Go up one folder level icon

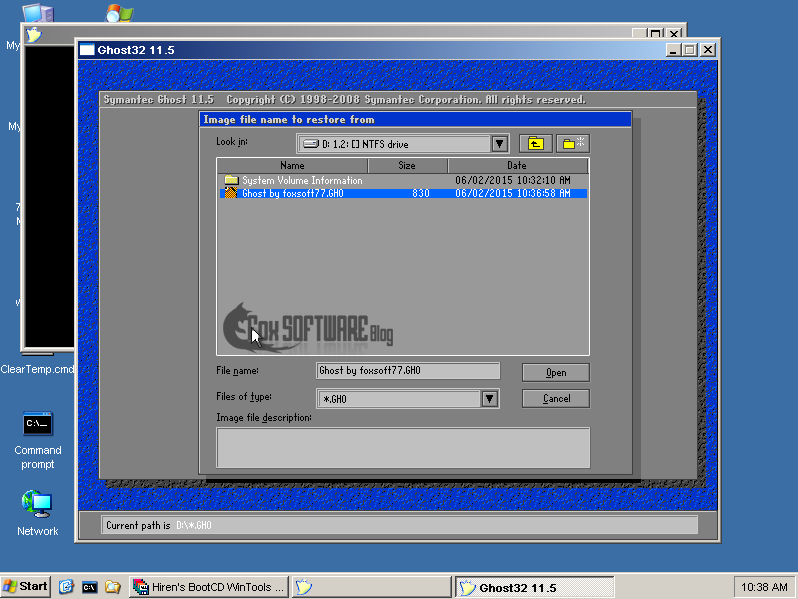[x=535, y=144]
